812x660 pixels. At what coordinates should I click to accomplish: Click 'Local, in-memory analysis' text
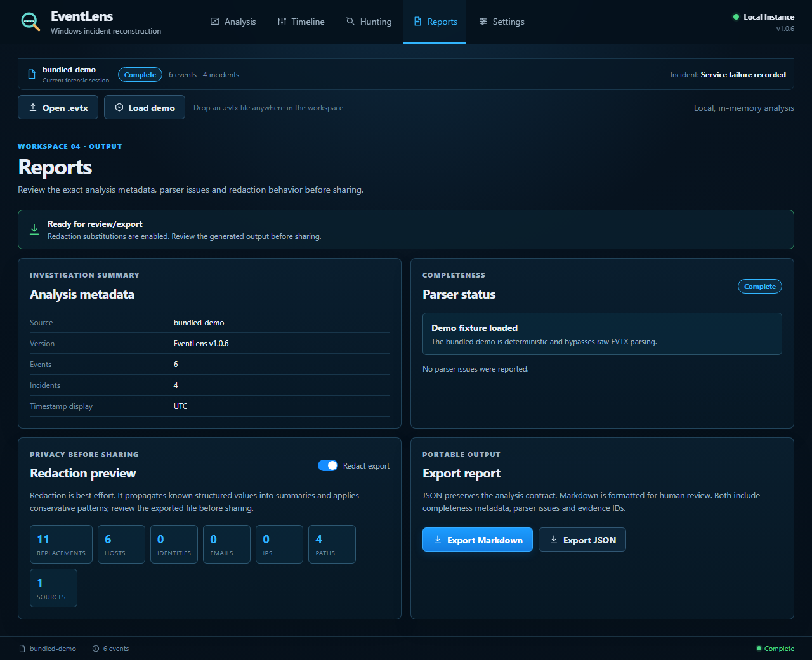pos(743,108)
